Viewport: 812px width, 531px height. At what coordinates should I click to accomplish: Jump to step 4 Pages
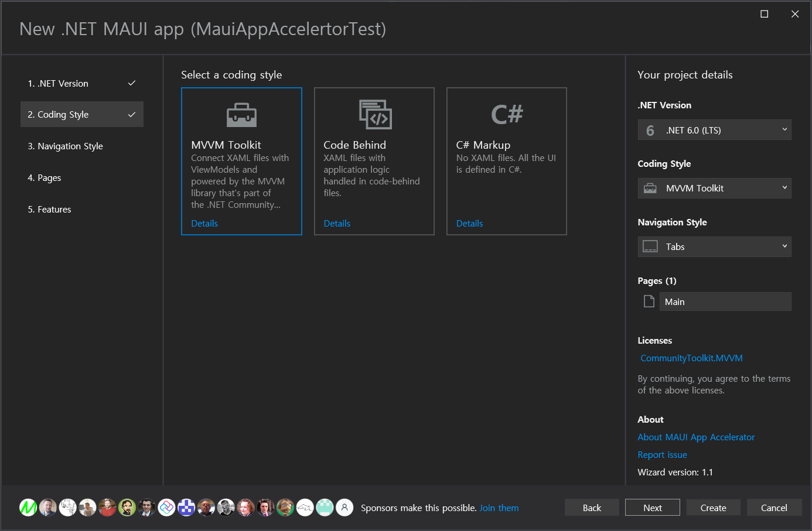click(x=82, y=178)
